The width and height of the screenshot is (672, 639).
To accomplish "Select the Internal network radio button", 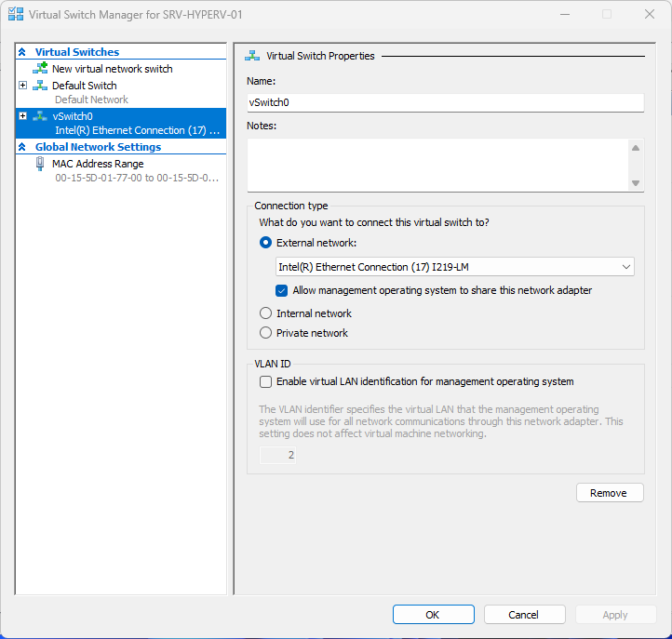I will (x=265, y=313).
